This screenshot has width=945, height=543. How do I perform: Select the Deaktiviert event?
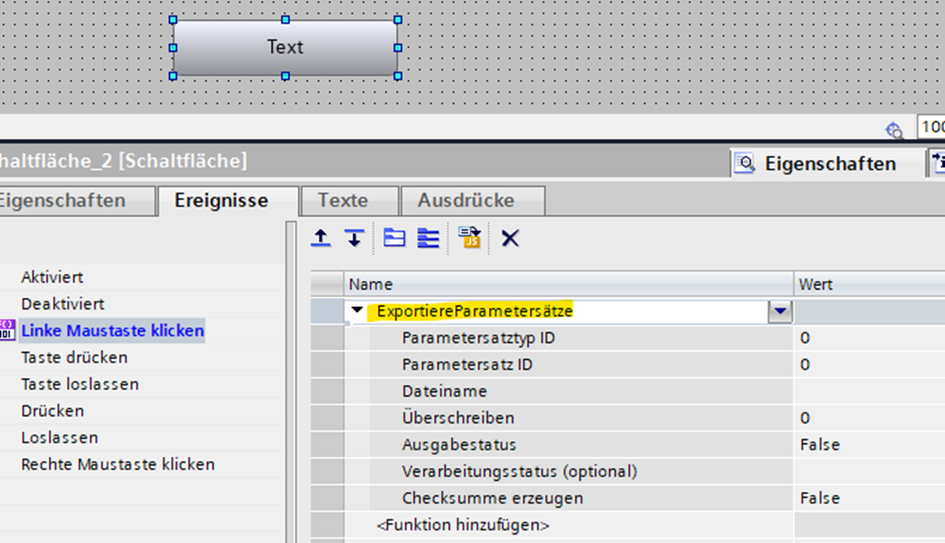point(63,304)
